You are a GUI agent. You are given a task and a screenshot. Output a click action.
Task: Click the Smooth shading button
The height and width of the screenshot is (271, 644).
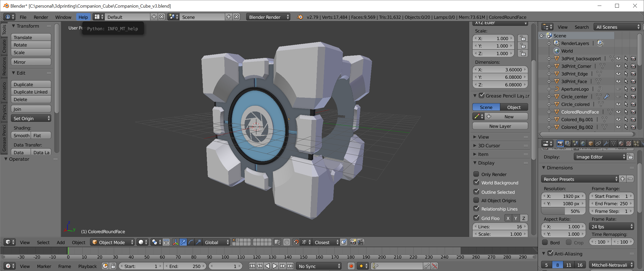[x=21, y=135]
